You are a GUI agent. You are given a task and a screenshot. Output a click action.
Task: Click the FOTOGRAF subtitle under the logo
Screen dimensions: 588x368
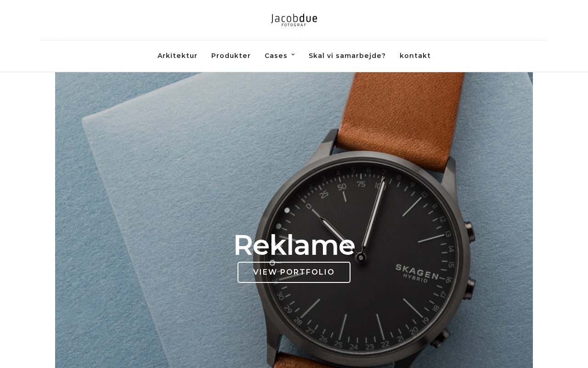(294, 25)
